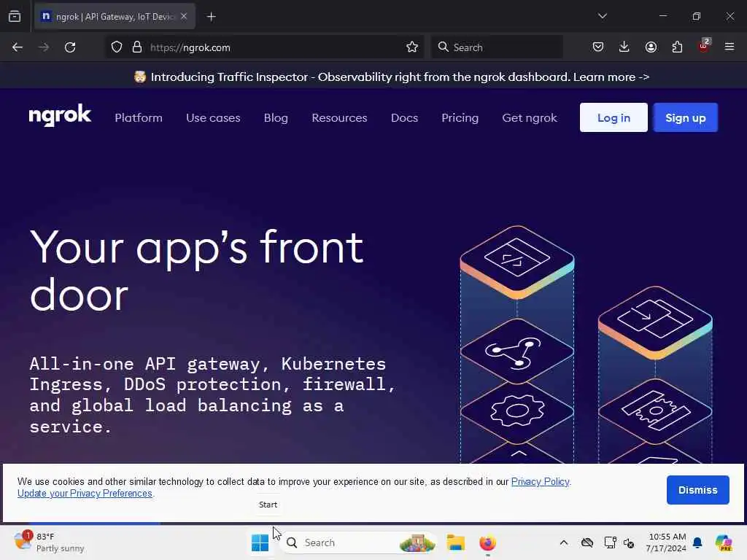This screenshot has width=747, height=560.
Task: Go to the Blog page
Action: (276, 117)
